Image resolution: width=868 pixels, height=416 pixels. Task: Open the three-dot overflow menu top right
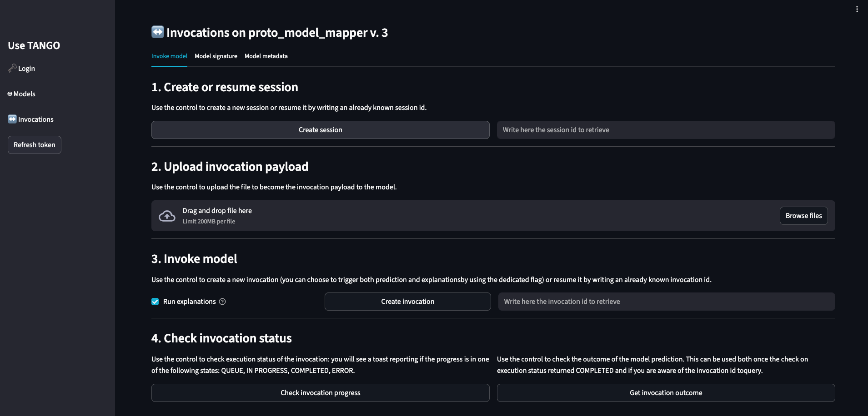(x=857, y=9)
